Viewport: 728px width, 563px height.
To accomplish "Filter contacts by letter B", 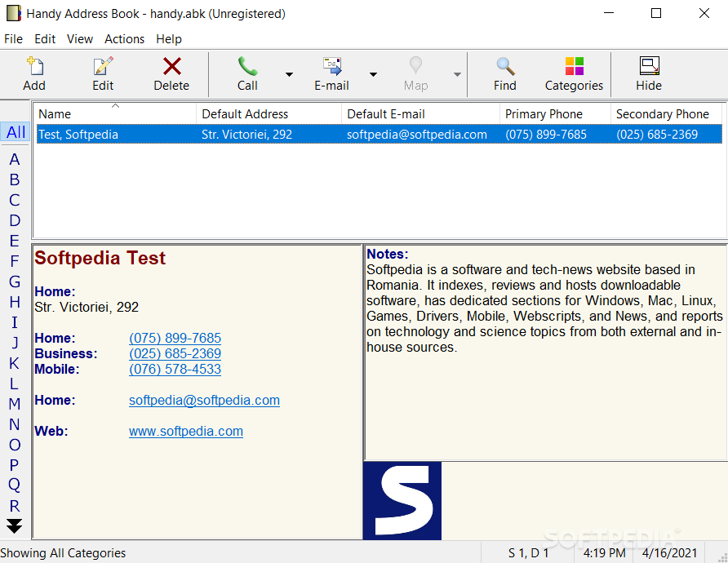I will click(15, 180).
